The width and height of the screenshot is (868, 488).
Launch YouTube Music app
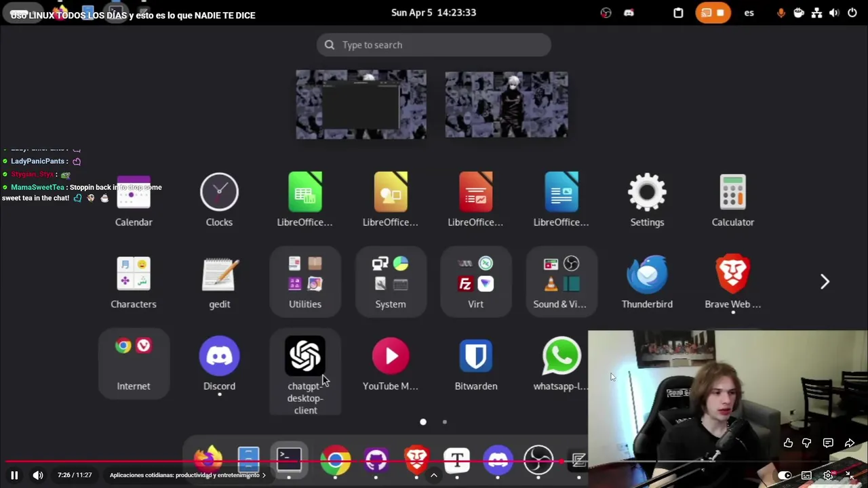391,364
